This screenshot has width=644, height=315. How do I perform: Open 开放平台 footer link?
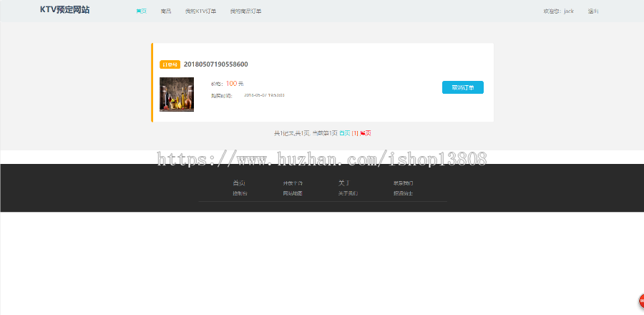pyautogui.click(x=293, y=183)
